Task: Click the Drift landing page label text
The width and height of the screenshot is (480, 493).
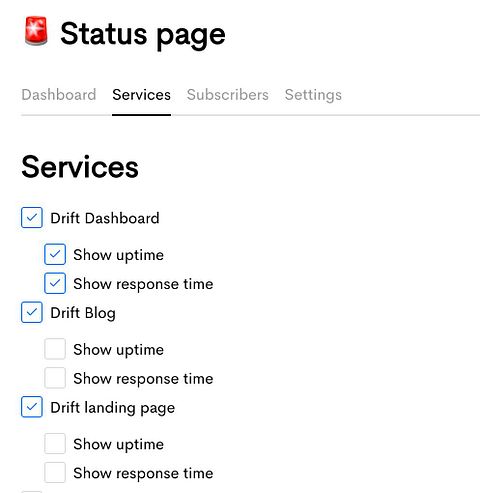Action: [x=113, y=408]
